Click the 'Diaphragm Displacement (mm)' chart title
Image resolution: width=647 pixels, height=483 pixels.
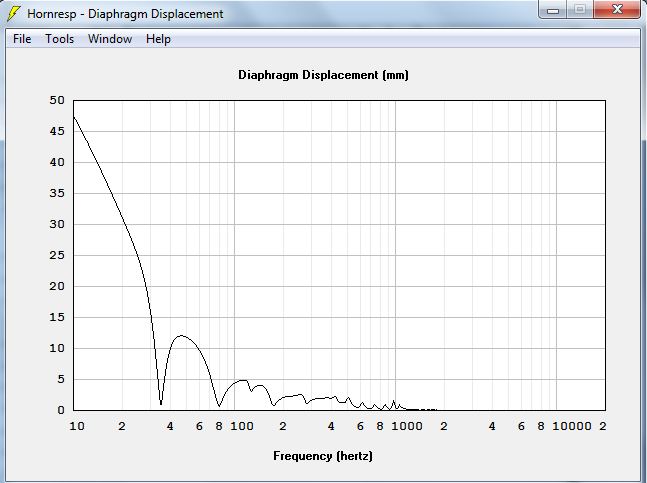[x=324, y=75]
